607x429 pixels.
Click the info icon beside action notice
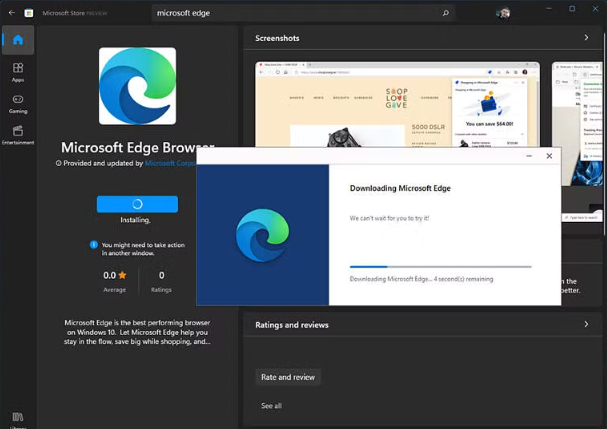94,245
